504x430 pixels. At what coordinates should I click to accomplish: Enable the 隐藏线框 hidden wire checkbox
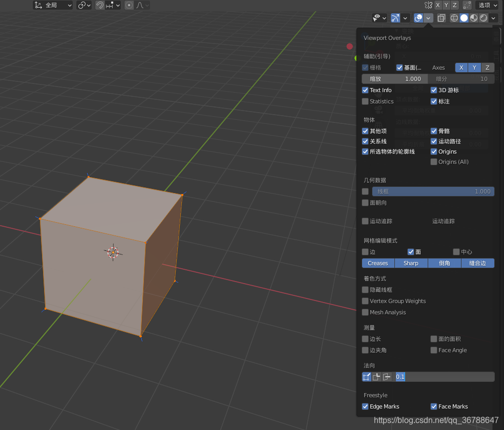pyautogui.click(x=365, y=290)
